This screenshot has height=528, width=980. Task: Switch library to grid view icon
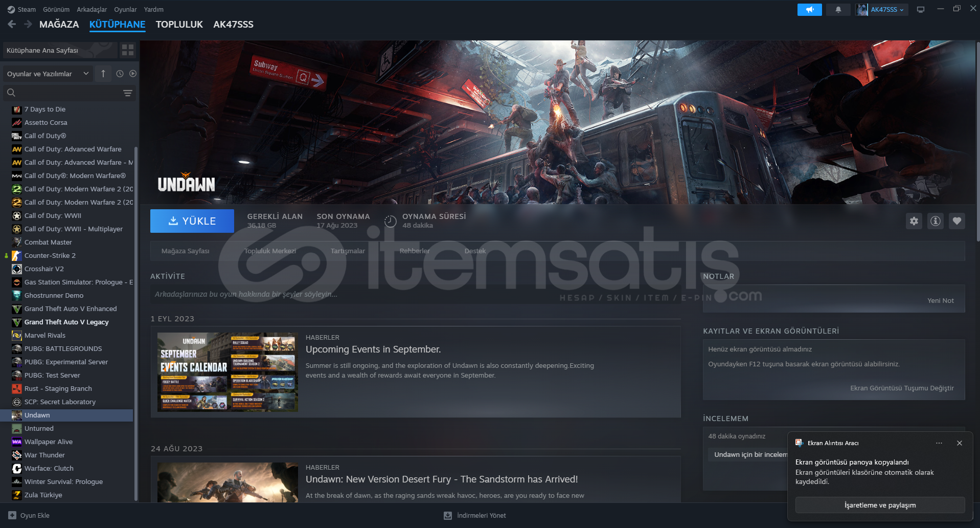[128, 50]
